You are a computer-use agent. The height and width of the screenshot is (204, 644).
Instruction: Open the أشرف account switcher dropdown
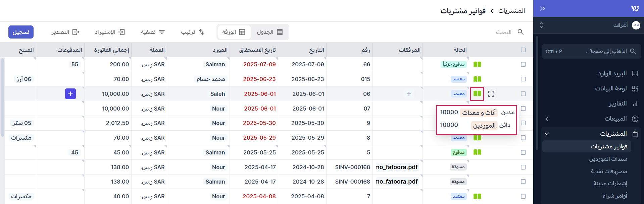point(541,25)
